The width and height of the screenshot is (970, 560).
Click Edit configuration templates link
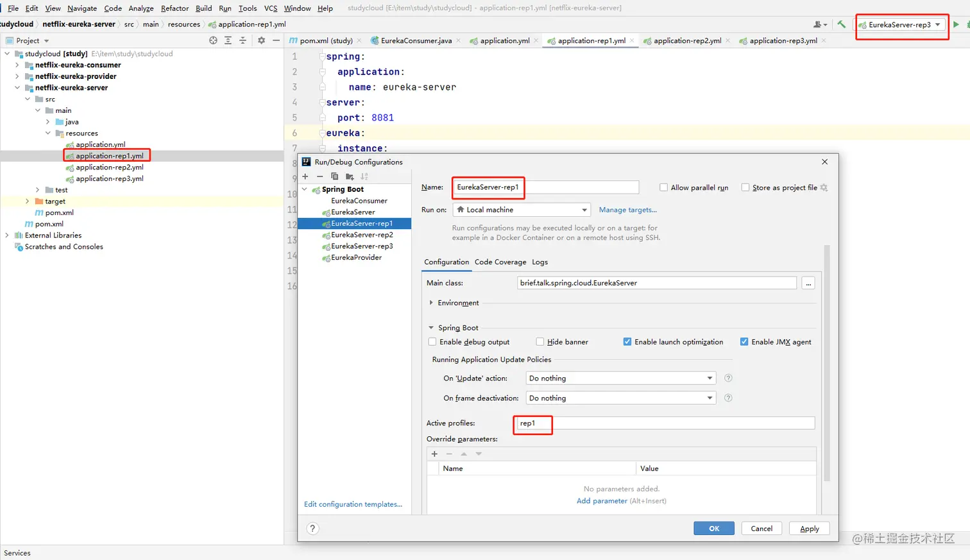[x=353, y=504]
